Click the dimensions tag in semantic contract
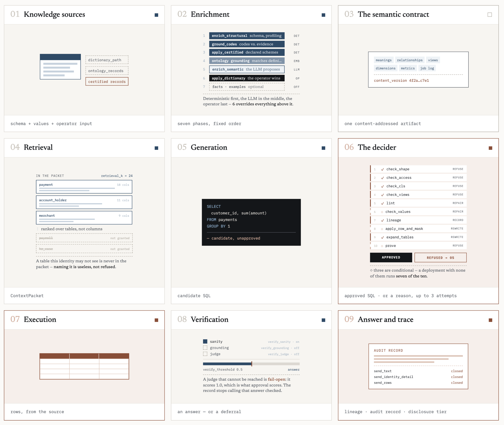 [385, 68]
